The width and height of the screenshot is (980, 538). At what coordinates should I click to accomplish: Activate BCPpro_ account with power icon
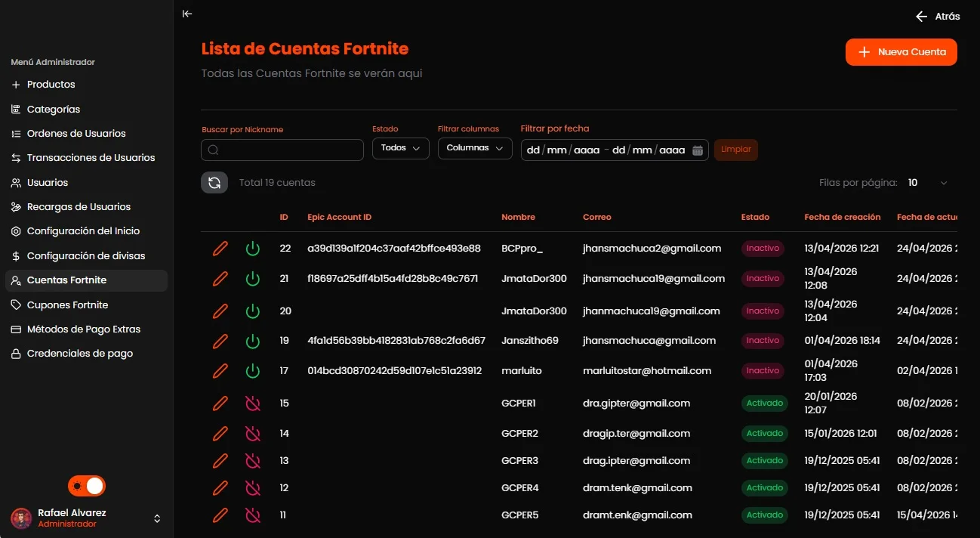pos(253,249)
